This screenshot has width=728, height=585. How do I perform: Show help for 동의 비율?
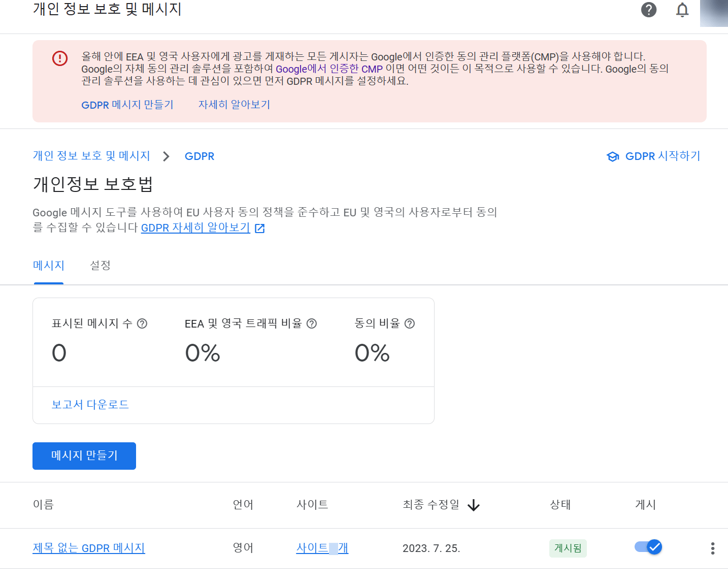pyautogui.click(x=410, y=323)
